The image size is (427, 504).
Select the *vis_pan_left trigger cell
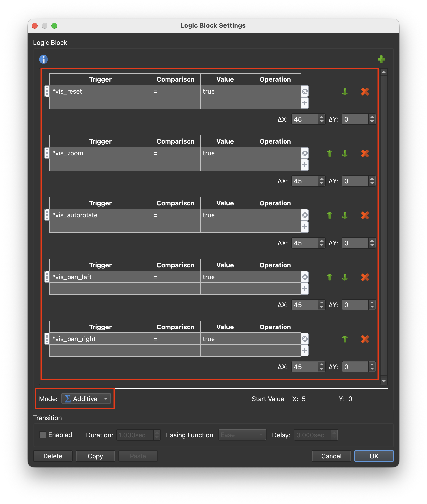100,277
